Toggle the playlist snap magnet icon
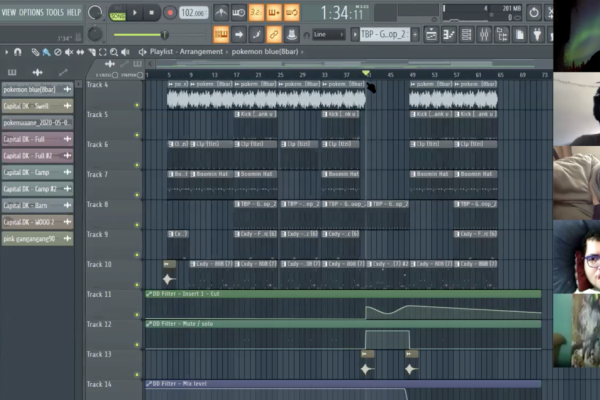This screenshot has width=600, height=400. pyautogui.click(x=18, y=52)
